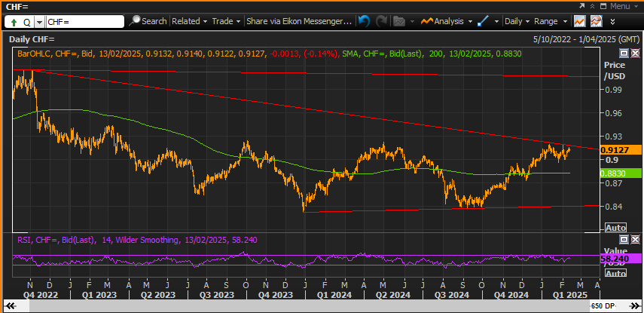Click the Q3 2023 timeline label
The image size is (644, 313).
tap(218, 295)
